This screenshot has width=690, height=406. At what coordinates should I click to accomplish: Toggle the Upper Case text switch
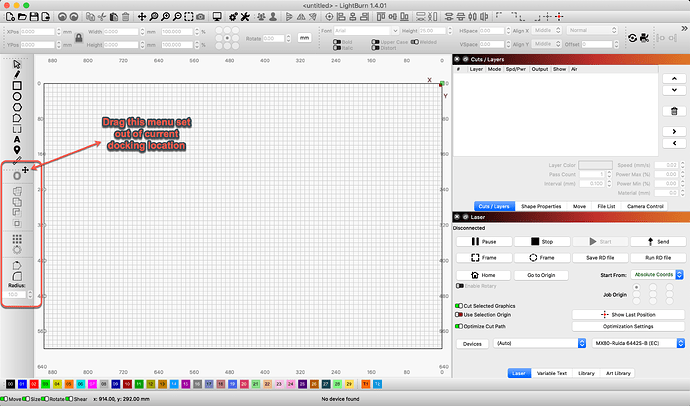point(375,42)
